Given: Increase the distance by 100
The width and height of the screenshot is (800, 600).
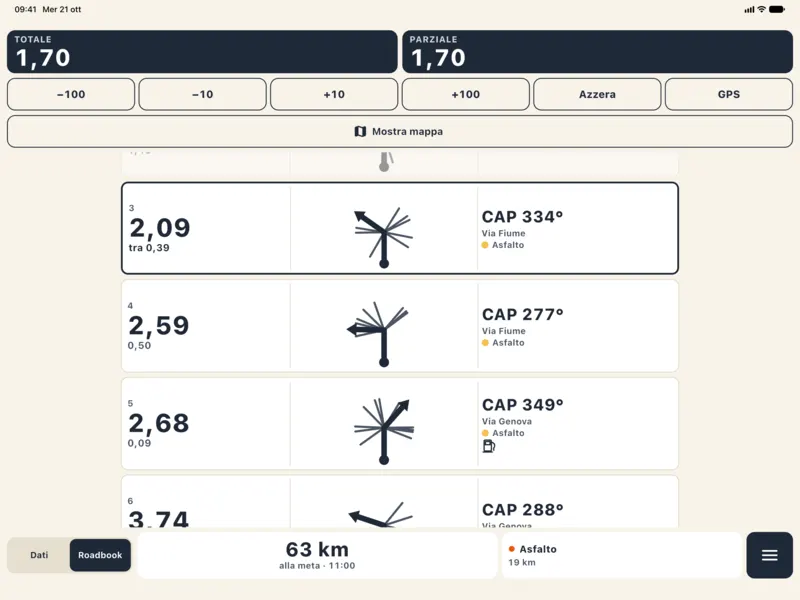Looking at the screenshot, I should (466, 94).
